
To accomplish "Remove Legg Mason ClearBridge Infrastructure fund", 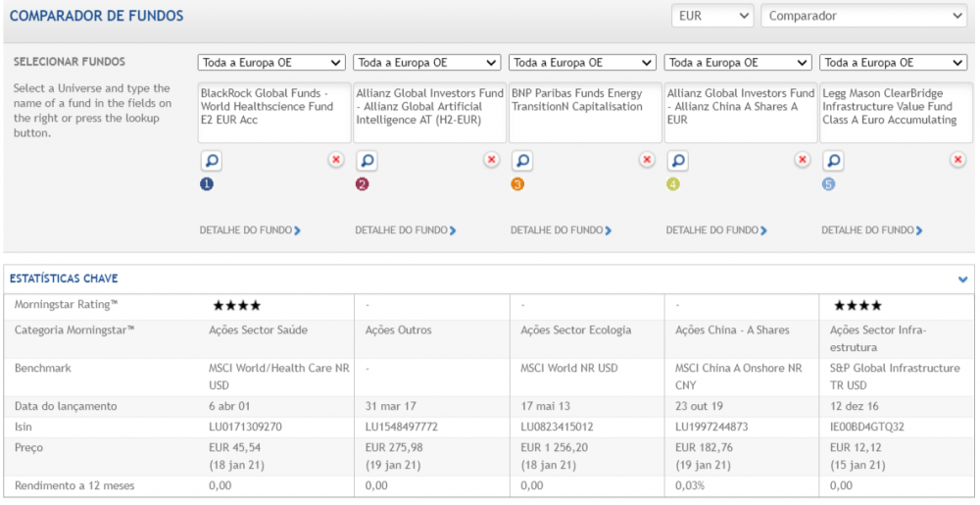I will (x=957, y=160).
